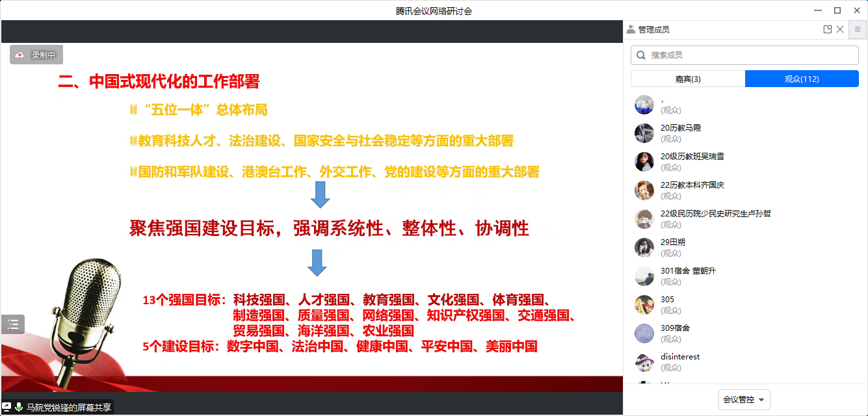Select member 22历教本科齐国庆

[x=692, y=185]
